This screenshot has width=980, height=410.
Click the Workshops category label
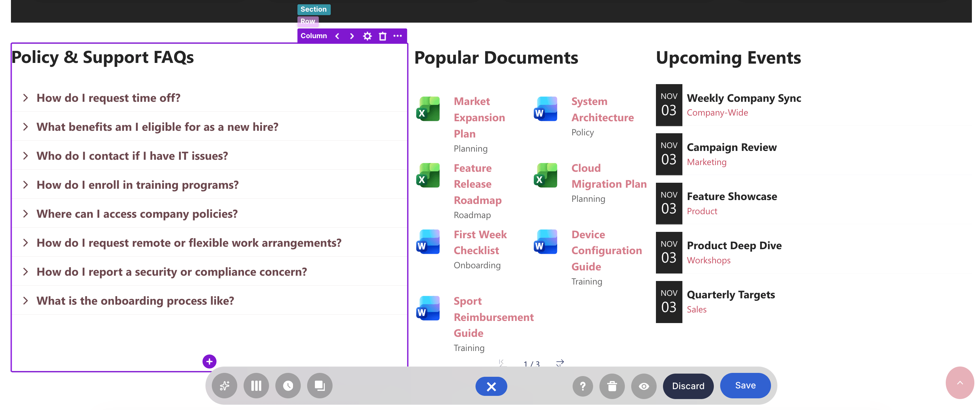tap(709, 260)
